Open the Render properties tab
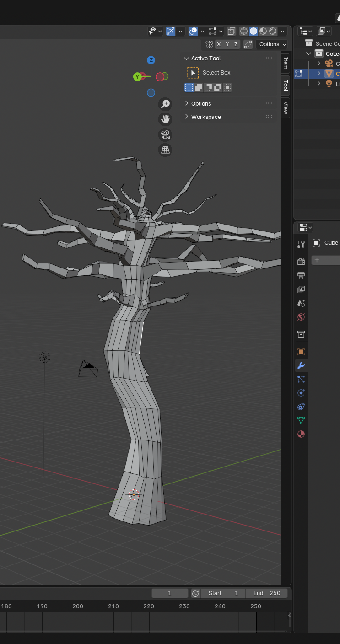Image resolution: width=340 pixels, height=644 pixels. (x=301, y=262)
